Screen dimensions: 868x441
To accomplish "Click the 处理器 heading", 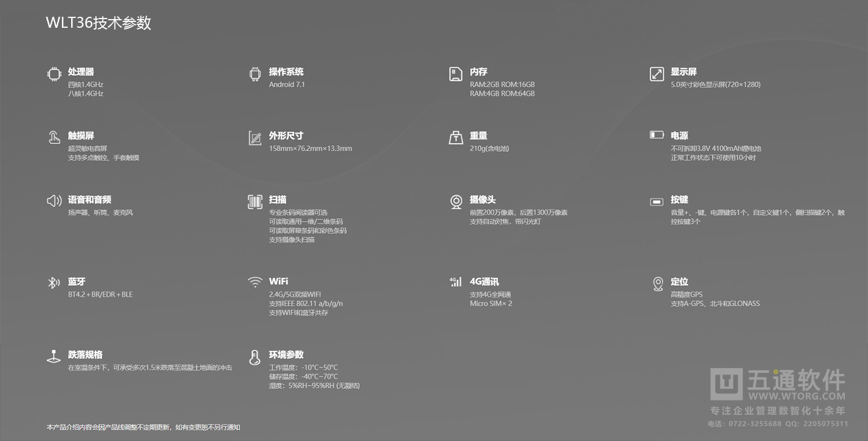I will pyautogui.click(x=81, y=72).
